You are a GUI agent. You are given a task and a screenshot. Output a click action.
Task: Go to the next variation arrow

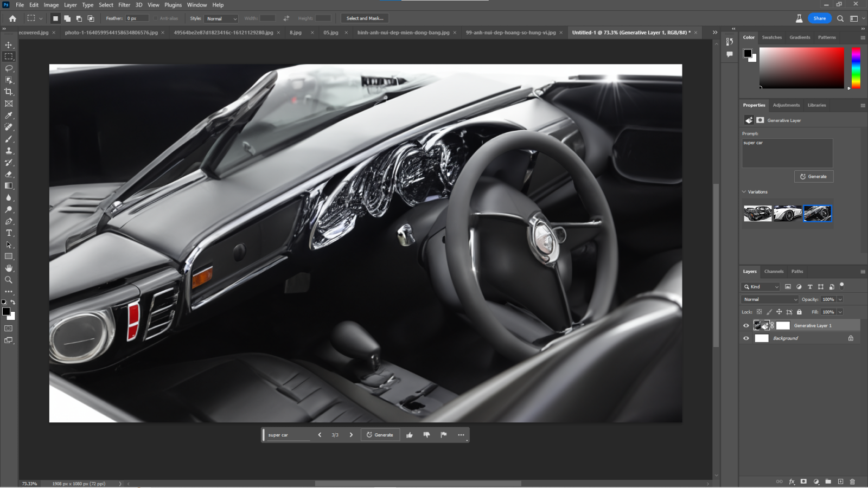351,435
